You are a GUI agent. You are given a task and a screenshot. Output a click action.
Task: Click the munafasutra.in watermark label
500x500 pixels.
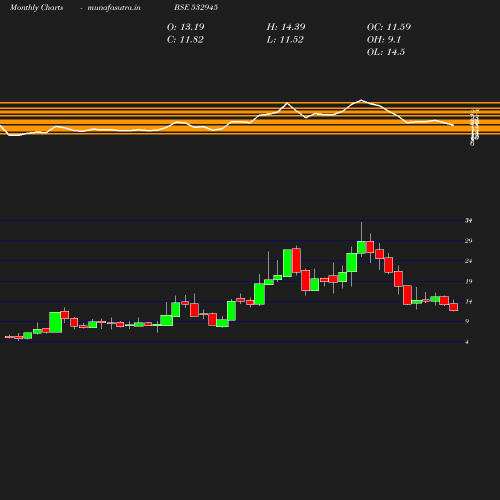click(114, 7)
